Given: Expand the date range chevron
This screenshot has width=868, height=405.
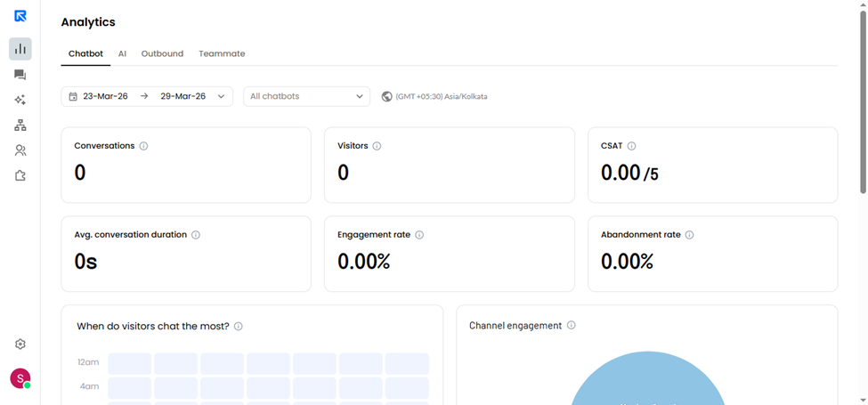Looking at the screenshot, I should [x=222, y=96].
